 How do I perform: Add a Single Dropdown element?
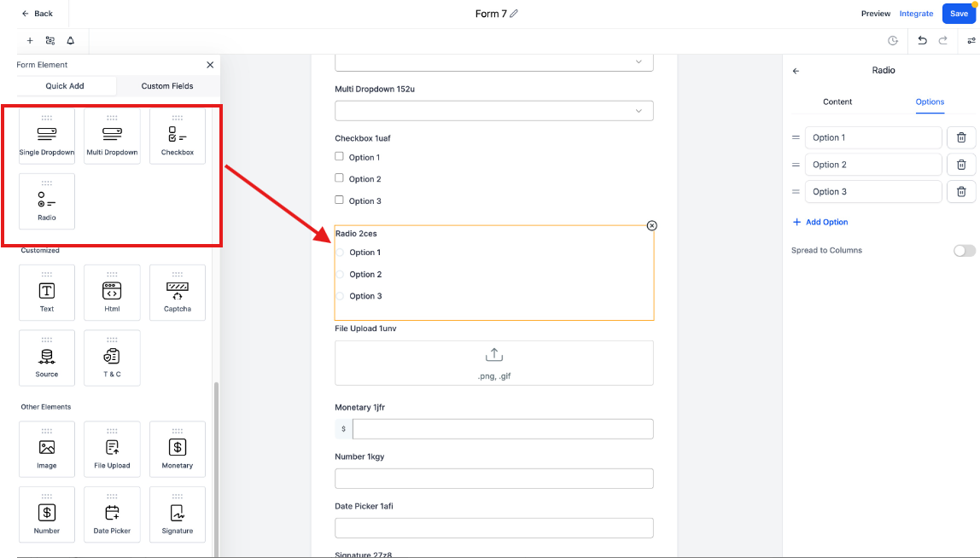tap(47, 137)
